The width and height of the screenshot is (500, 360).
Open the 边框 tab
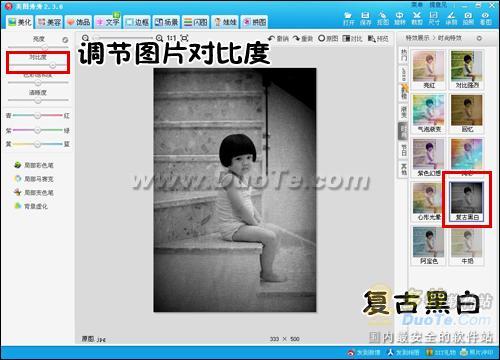click(x=137, y=22)
